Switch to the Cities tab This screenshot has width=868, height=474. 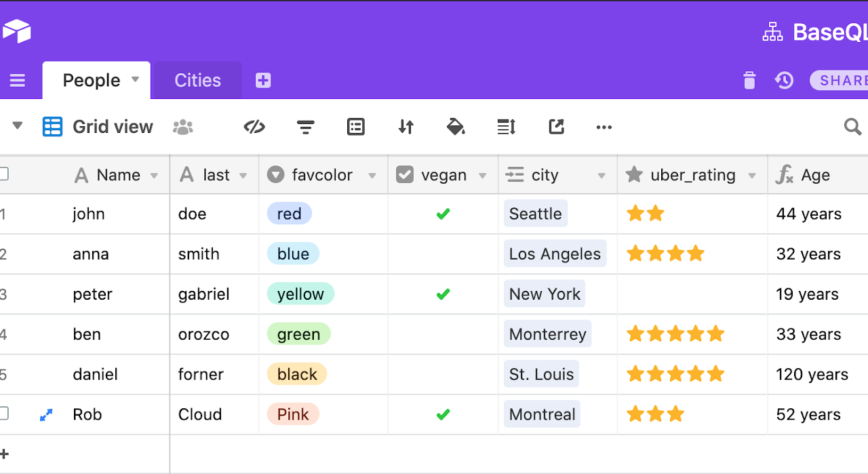click(197, 80)
